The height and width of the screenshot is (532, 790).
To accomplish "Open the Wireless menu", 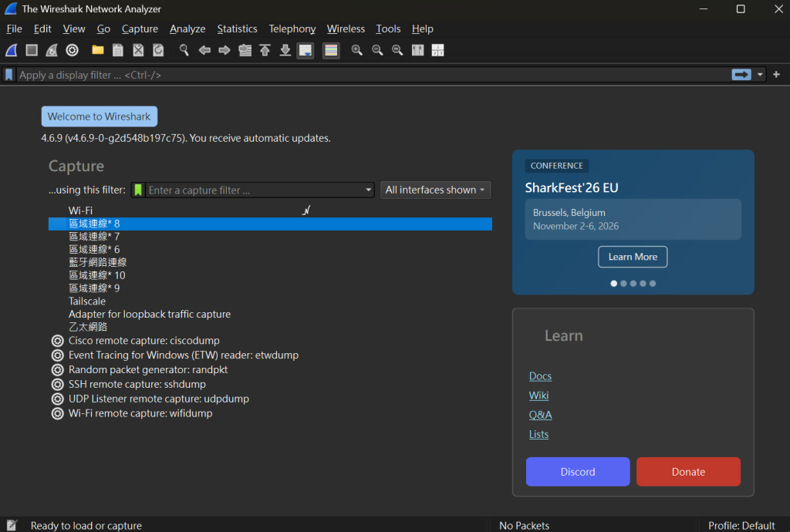I will [x=346, y=29].
